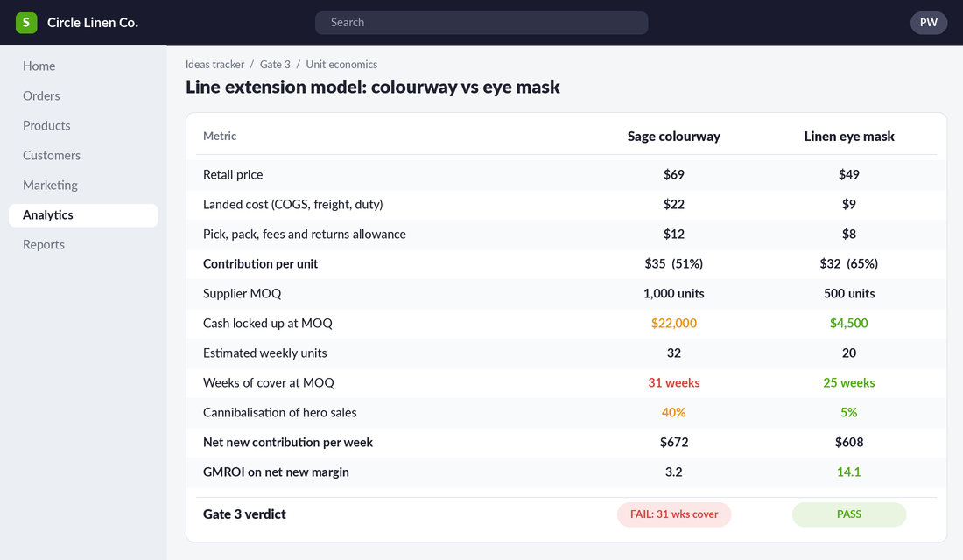Click Pick, pack, fees and returns allowance
This screenshot has height=560, width=963.
tap(305, 234)
